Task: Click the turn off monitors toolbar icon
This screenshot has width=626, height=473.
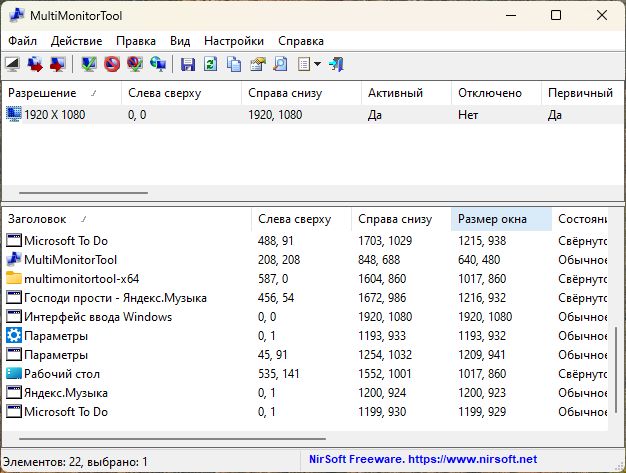Action: point(12,64)
